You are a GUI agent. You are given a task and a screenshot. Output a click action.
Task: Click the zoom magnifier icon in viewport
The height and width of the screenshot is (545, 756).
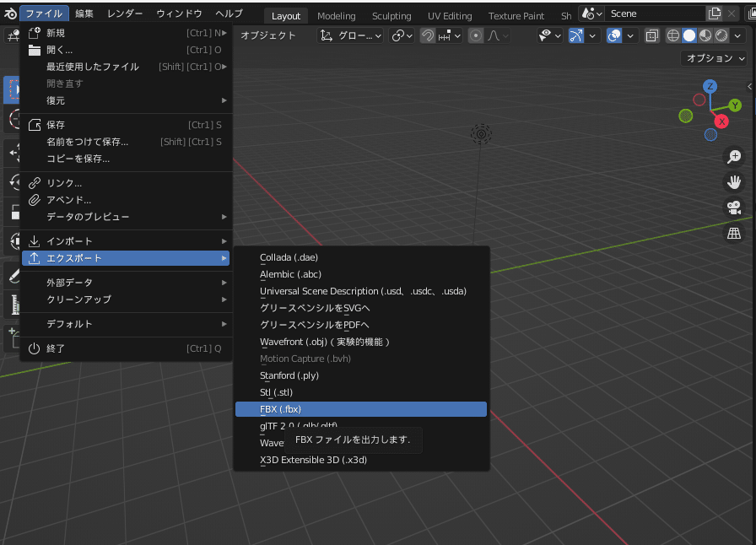pyautogui.click(x=734, y=157)
